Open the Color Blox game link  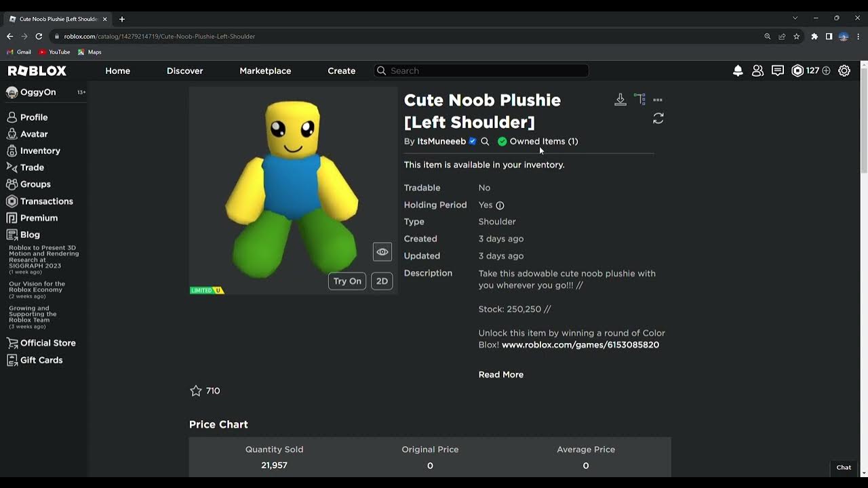point(580,345)
